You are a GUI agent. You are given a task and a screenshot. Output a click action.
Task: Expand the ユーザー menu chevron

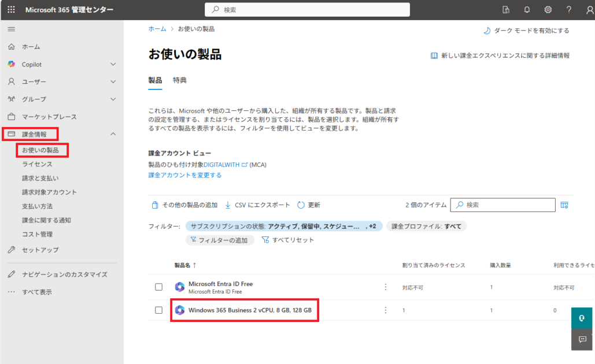pos(113,81)
